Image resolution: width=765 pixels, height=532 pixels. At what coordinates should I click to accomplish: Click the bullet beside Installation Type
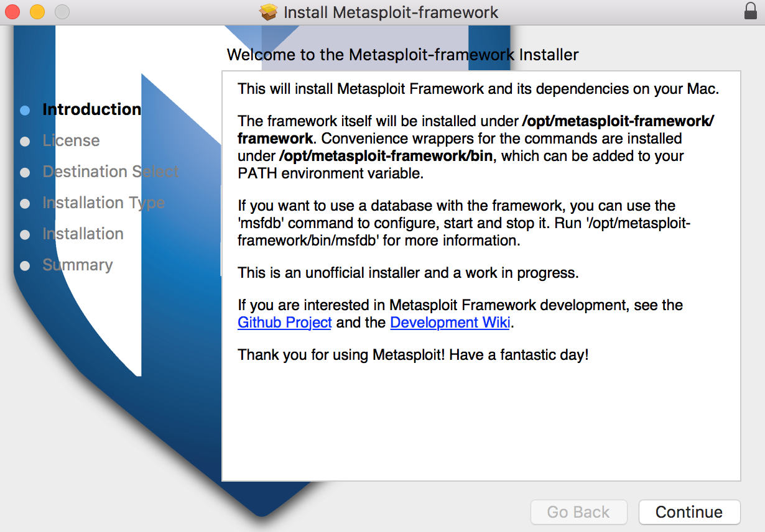point(25,203)
